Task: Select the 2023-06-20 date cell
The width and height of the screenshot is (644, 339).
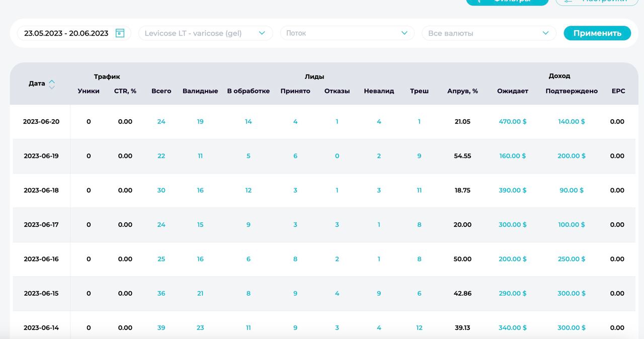Action: pyautogui.click(x=41, y=122)
